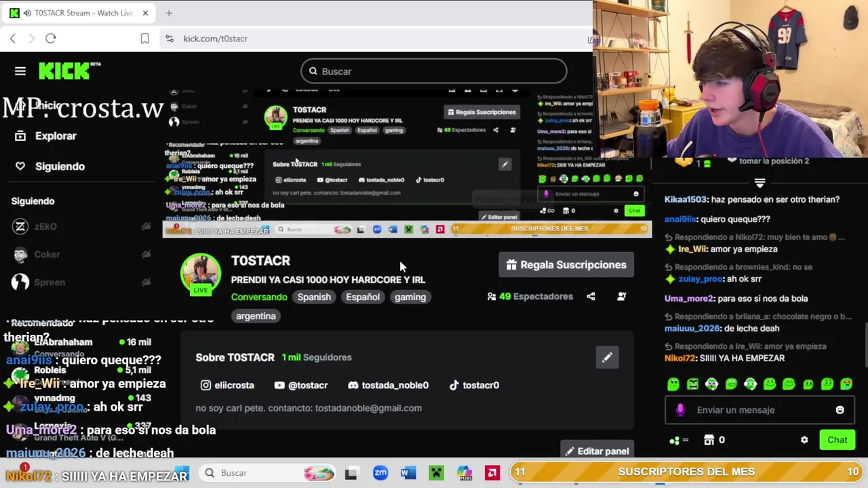Open the shop icon showing 0
This screenshot has height=488, width=868.
[709, 440]
